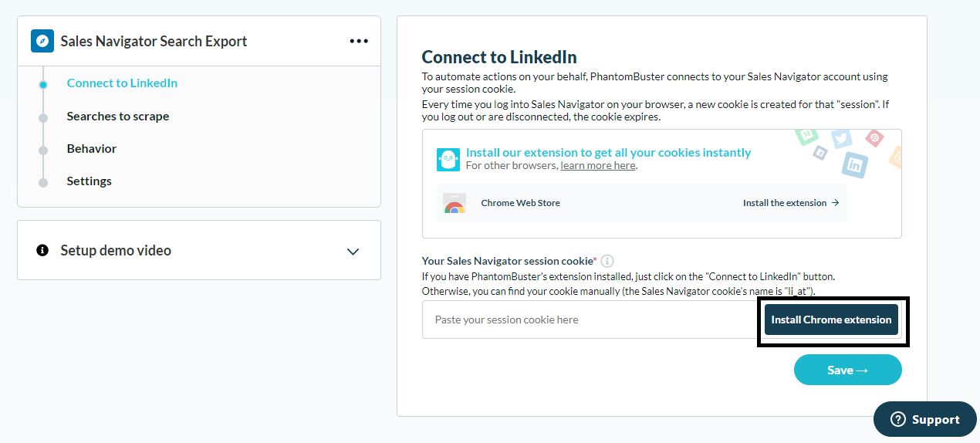Click the LinkedIn logo tile in banner

854,164
